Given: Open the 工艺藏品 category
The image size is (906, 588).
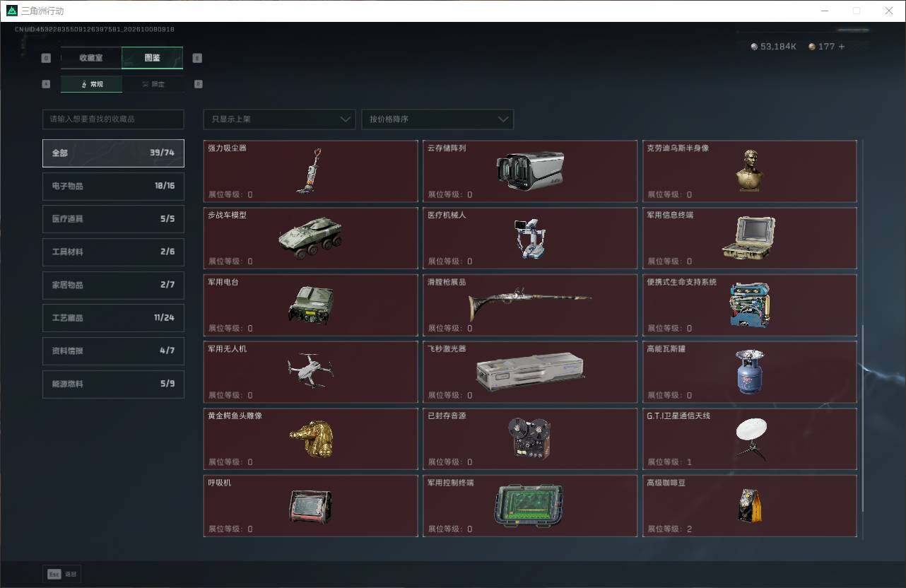Looking at the screenshot, I should point(113,318).
